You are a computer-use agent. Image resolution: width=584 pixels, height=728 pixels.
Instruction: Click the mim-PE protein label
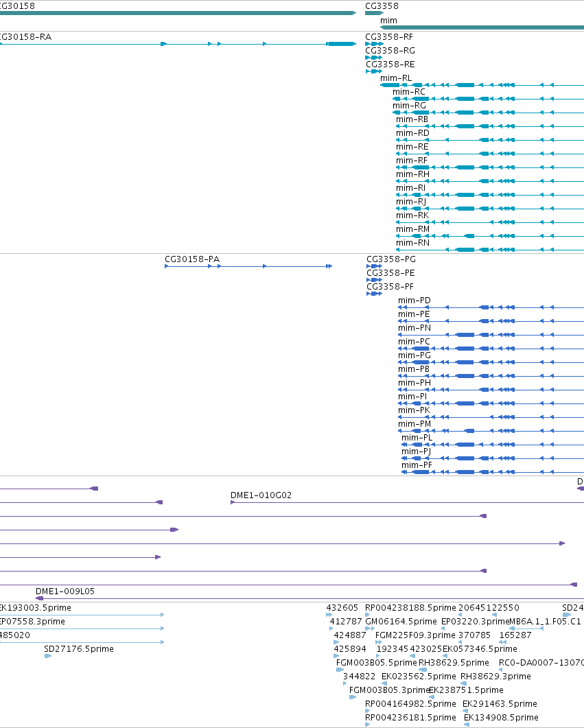(x=414, y=314)
